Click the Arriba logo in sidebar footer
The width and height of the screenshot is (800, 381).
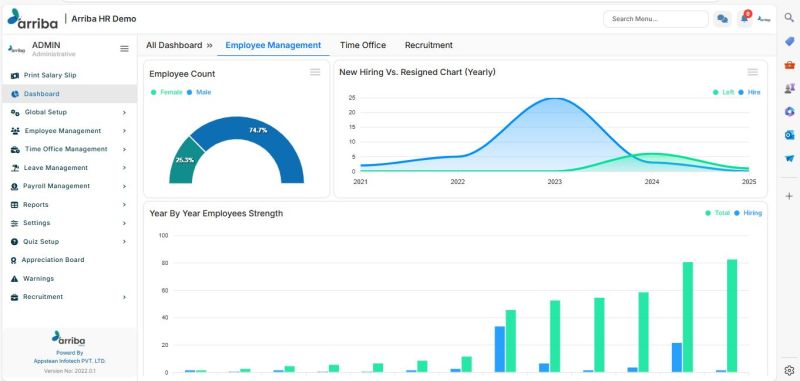[68, 338]
